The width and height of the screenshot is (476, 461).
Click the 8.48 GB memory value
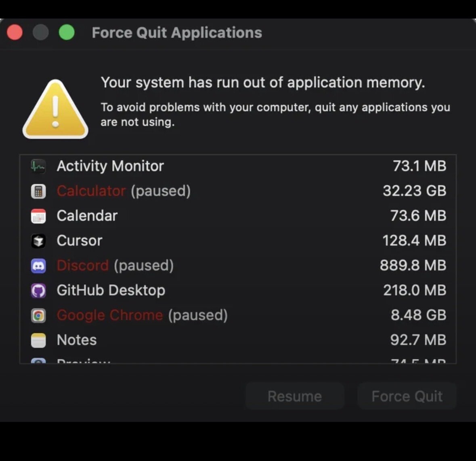(x=418, y=315)
